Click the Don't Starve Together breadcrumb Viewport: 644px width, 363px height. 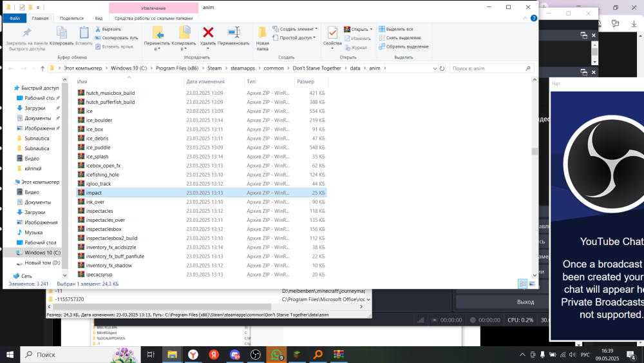click(317, 68)
